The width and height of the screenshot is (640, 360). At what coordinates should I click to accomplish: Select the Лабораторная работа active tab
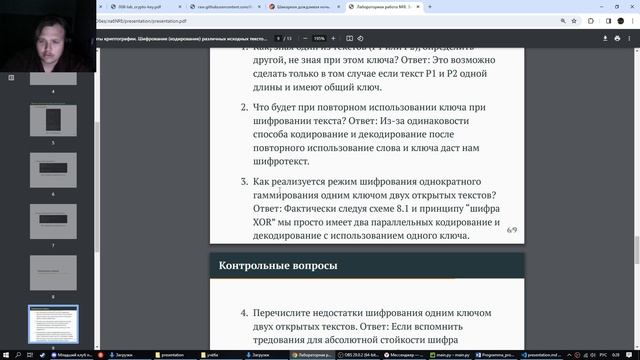384,7
